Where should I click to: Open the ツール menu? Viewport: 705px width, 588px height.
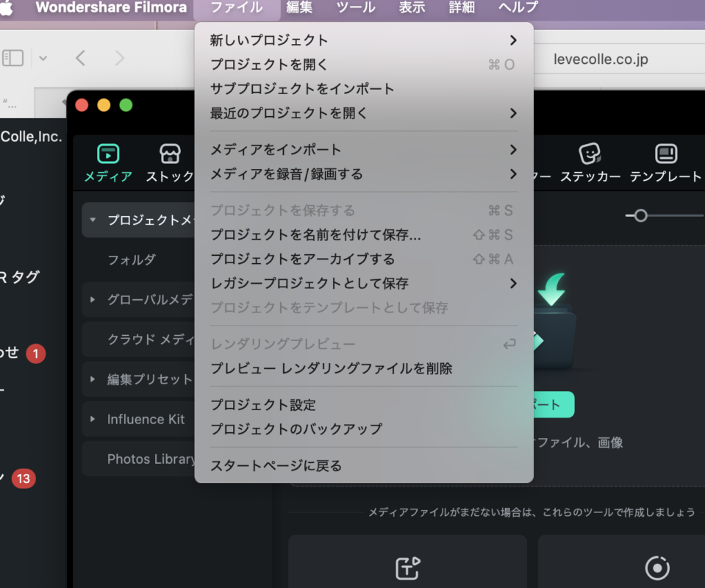click(356, 7)
